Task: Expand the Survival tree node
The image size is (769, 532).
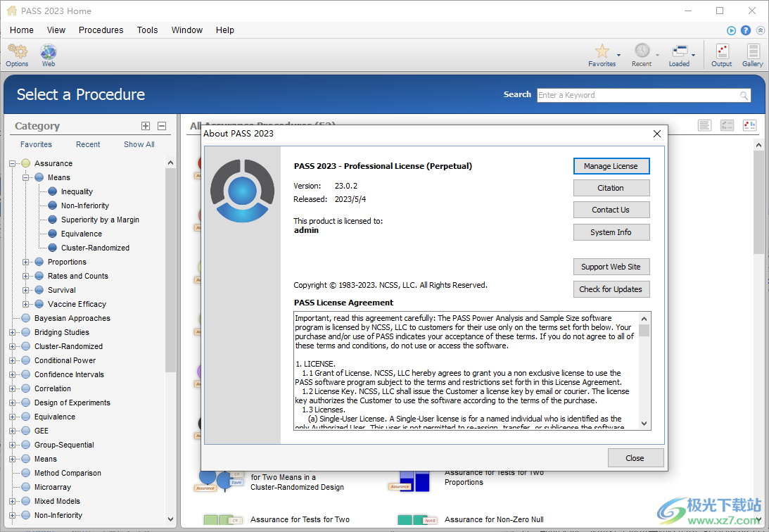Action: [25, 290]
